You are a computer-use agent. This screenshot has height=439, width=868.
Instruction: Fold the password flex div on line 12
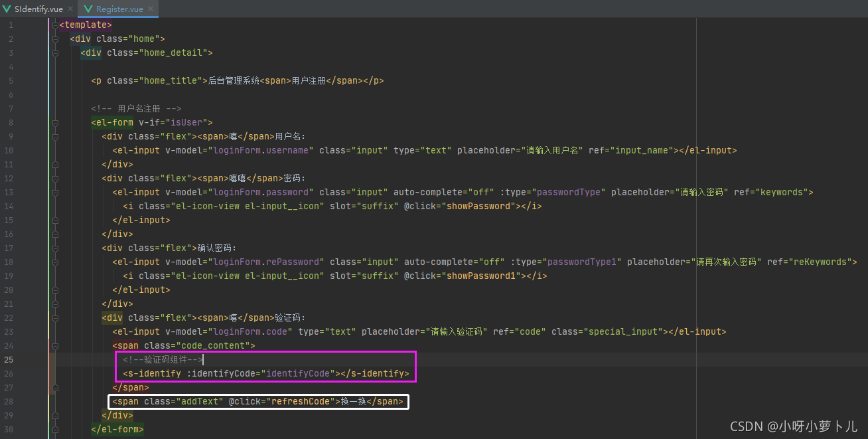coord(55,179)
